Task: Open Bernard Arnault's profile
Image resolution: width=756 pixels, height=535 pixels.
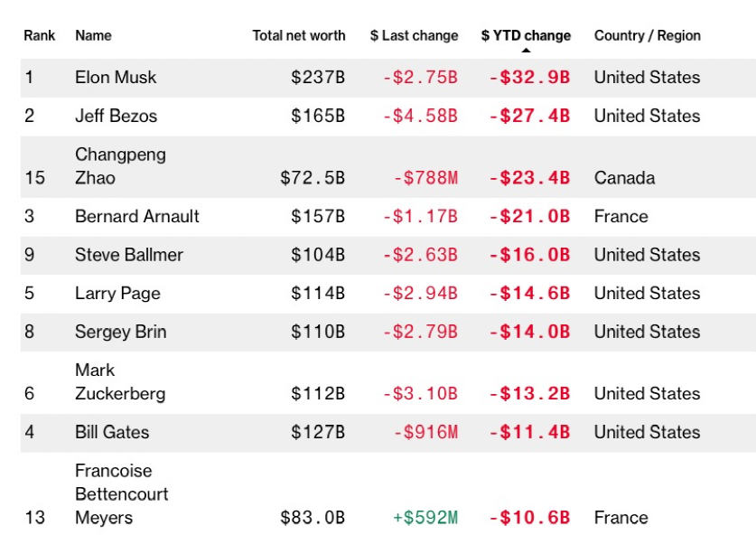Action: coord(137,217)
